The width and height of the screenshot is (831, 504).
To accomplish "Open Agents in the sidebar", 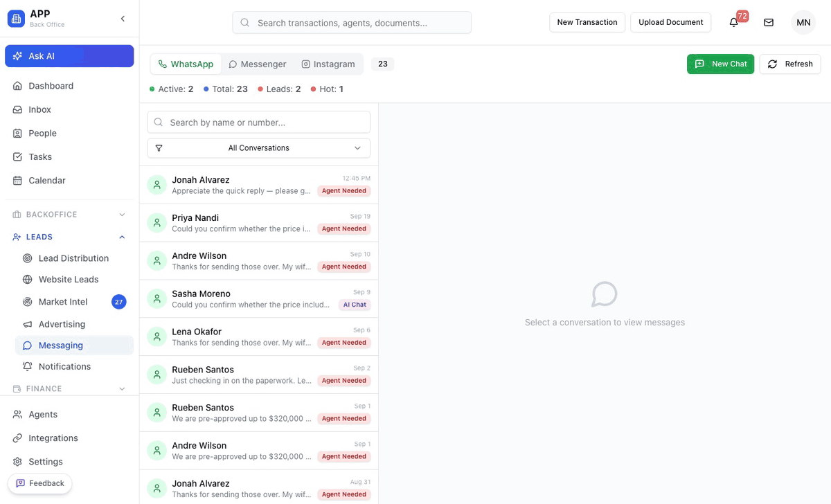I will click(69, 414).
